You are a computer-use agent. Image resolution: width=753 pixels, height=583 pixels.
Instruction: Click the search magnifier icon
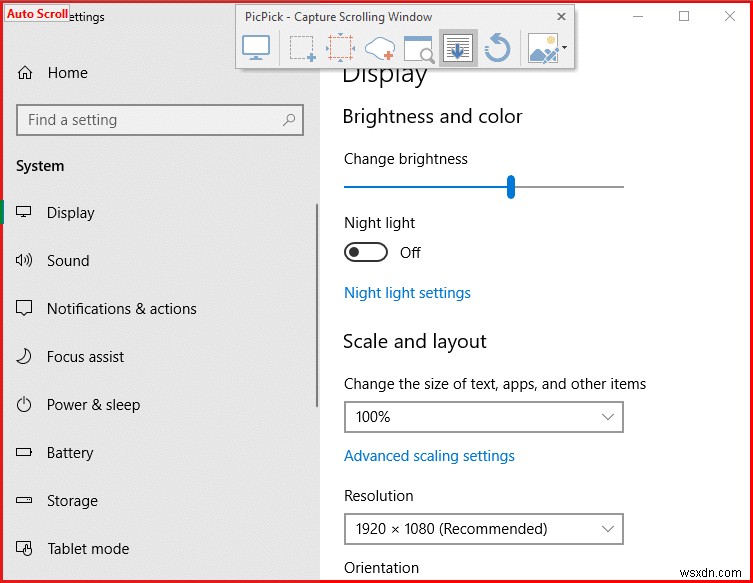point(289,120)
